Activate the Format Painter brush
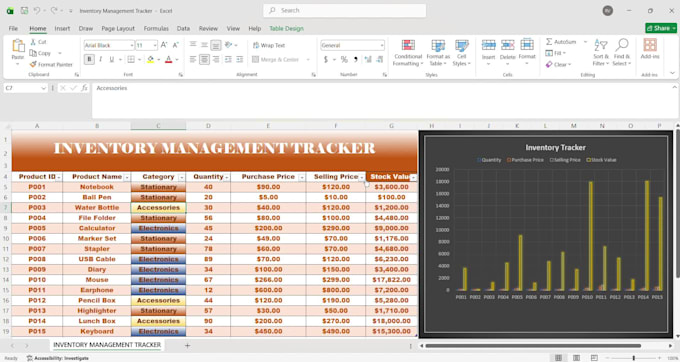Screen dimensions: 680x362 click(x=33, y=64)
